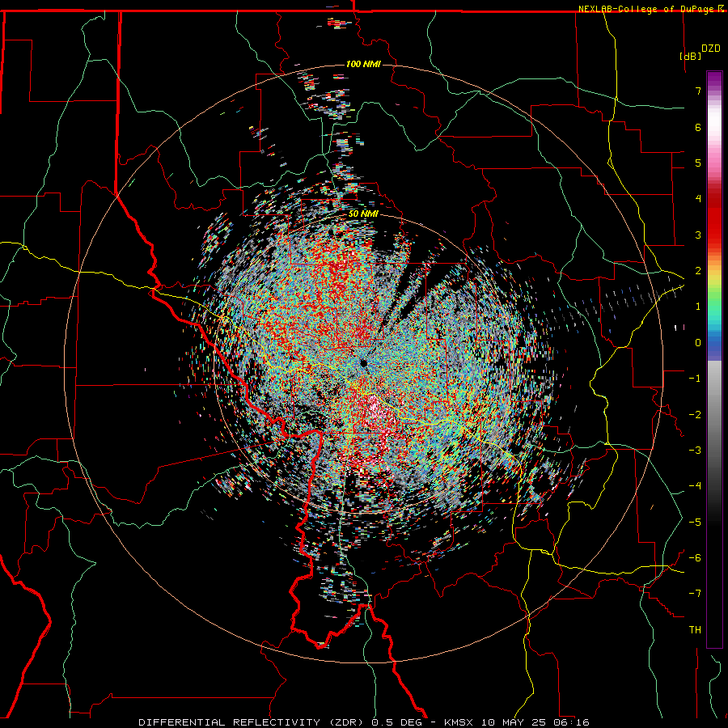
Task: Click the 7 value on the color scale
Action: [x=698, y=91]
